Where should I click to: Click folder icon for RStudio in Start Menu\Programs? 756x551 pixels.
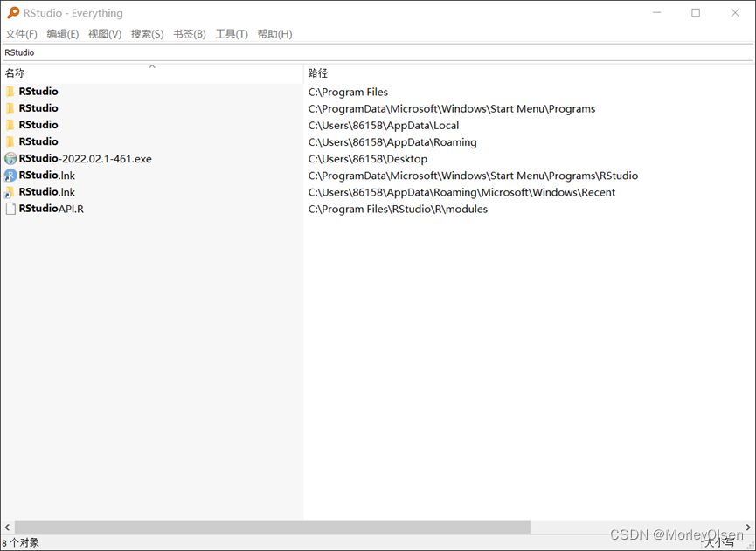coord(10,108)
